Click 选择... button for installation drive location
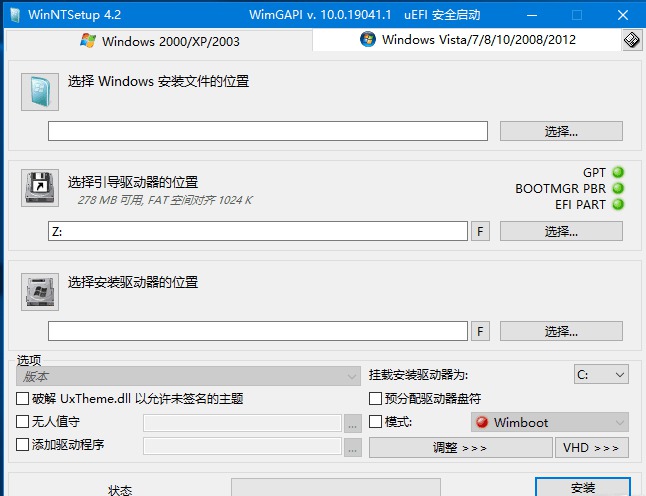The image size is (646, 496). [x=561, y=331]
